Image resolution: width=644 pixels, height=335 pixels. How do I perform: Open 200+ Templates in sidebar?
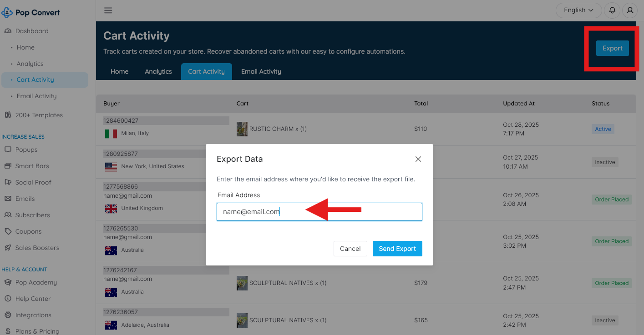pos(39,115)
